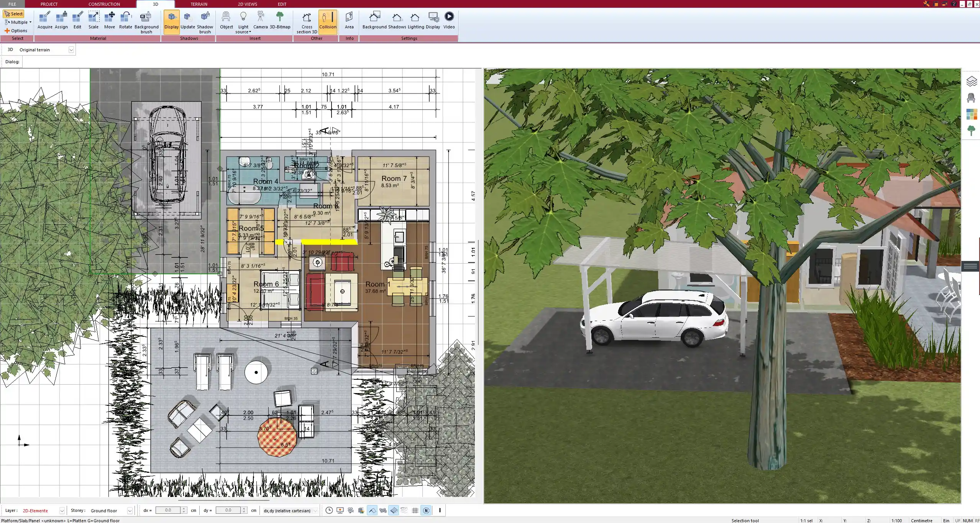Click the dx stepper arrows
This screenshot has width=980, height=523.
point(184,510)
